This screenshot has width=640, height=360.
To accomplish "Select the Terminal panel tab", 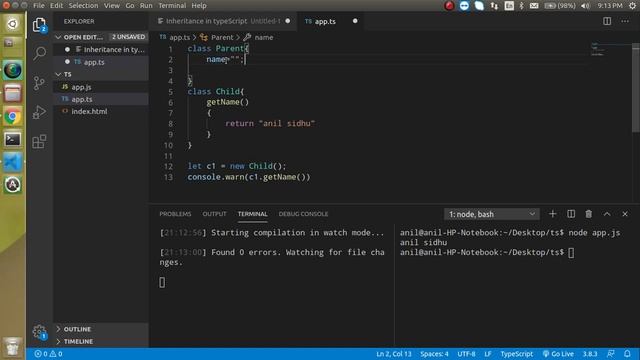I will [252, 214].
